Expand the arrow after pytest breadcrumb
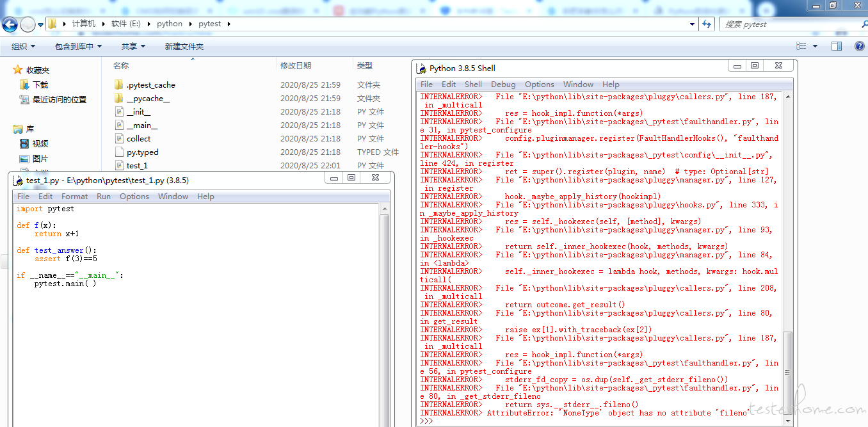 coord(229,24)
